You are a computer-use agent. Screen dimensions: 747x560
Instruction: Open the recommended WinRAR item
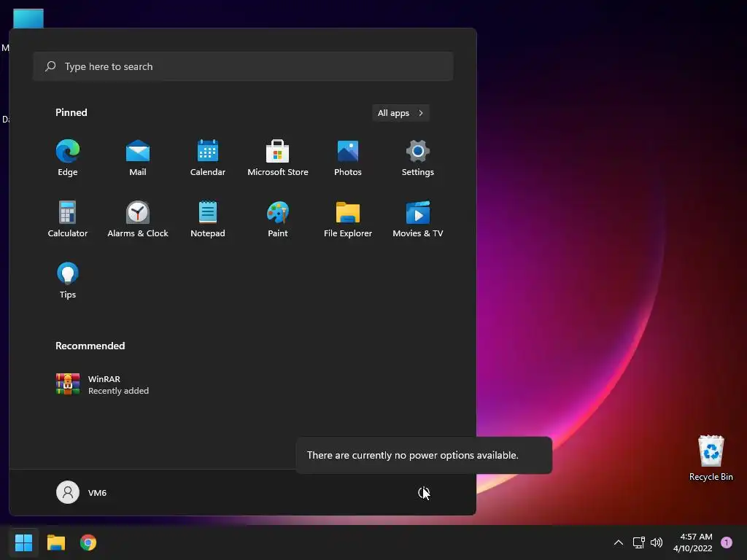coord(102,384)
